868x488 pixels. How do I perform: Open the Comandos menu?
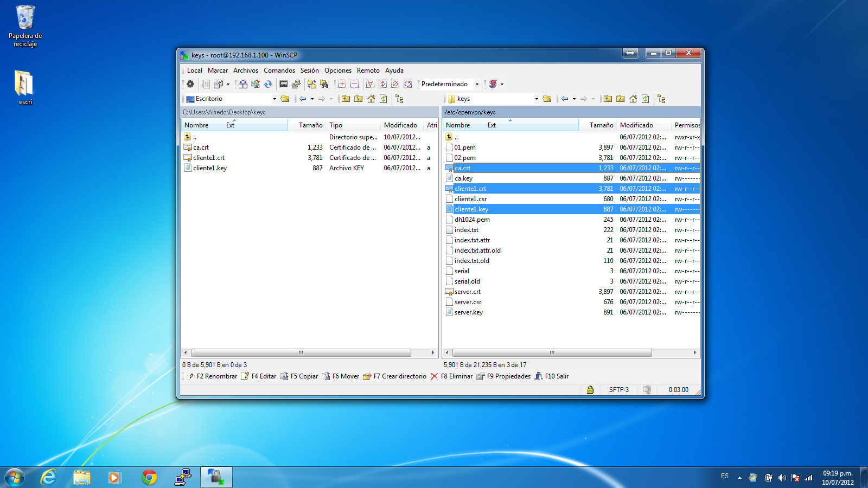coord(279,70)
